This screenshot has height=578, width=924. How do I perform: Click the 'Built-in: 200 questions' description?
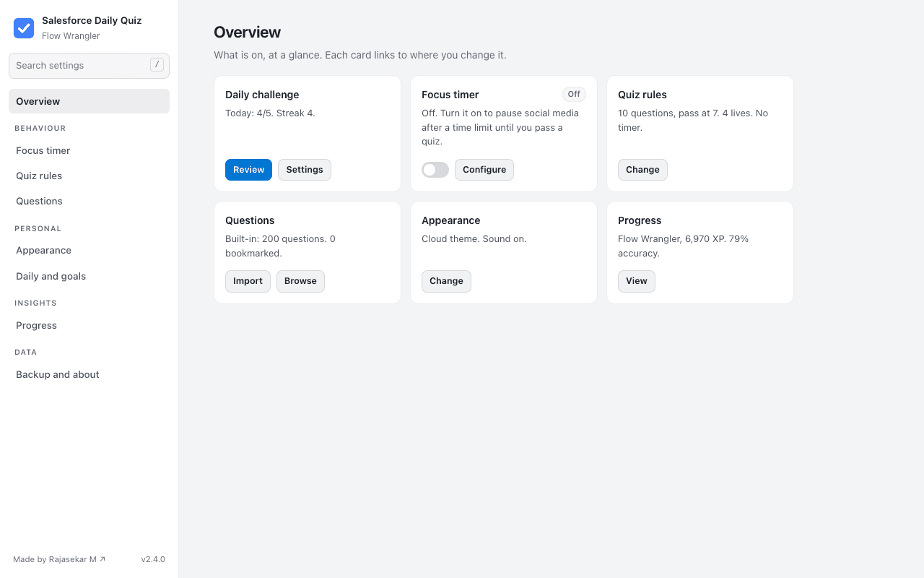[280, 246]
